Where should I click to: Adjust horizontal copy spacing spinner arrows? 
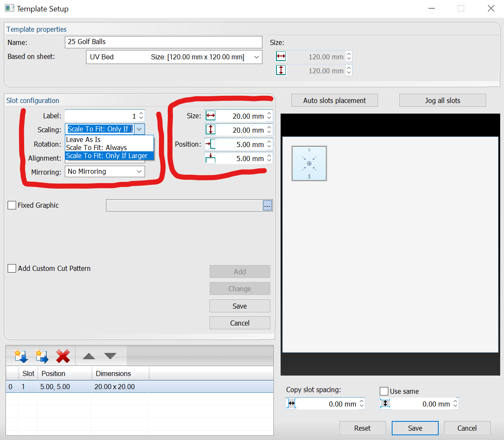coord(362,404)
